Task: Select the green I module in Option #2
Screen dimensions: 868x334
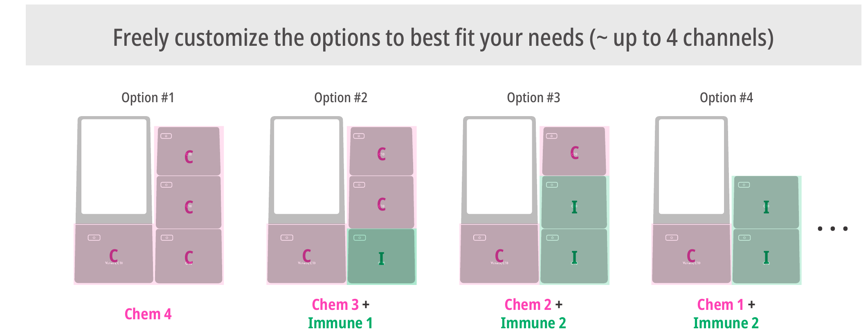Action: 381,256
